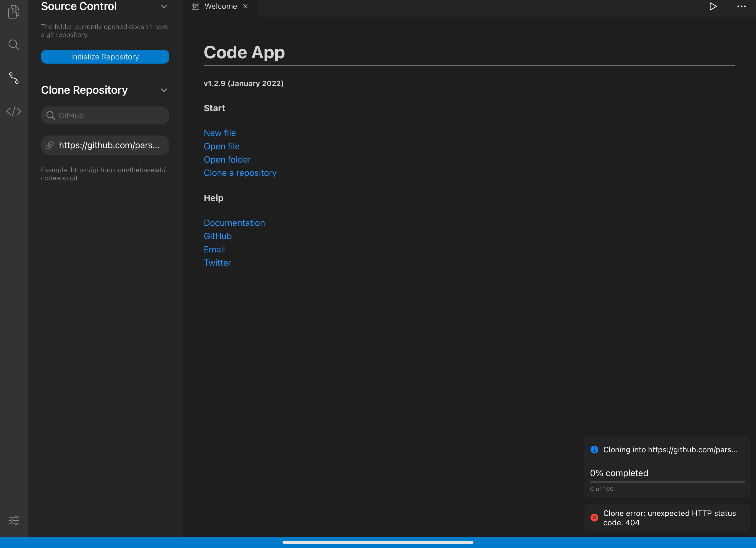Select the pasted GitHub URL field

(105, 145)
